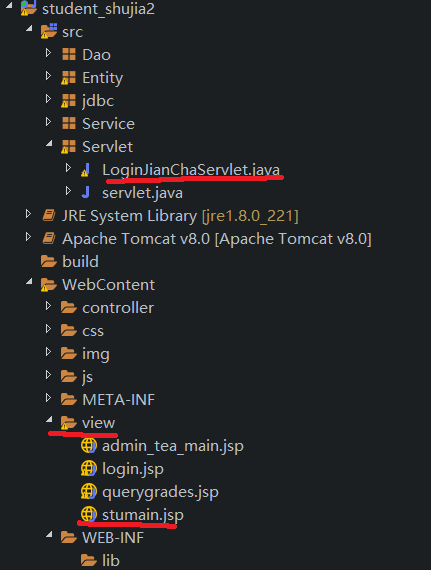Click the JRE System Library icon
The width and height of the screenshot is (431, 570).
pyautogui.click(x=49, y=216)
